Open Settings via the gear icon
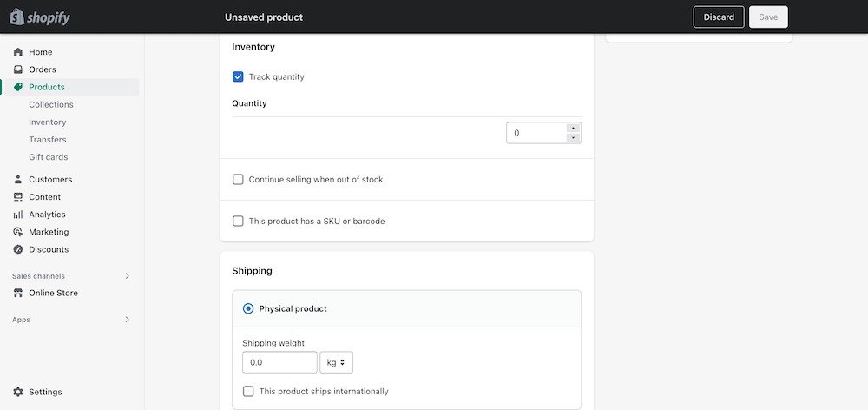The height and width of the screenshot is (410, 868). click(x=18, y=392)
